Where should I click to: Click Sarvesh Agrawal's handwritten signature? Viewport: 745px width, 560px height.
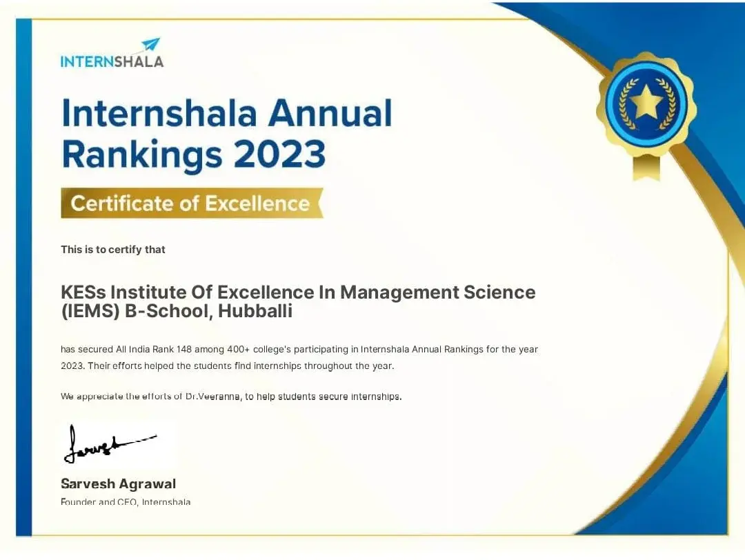click(x=110, y=443)
